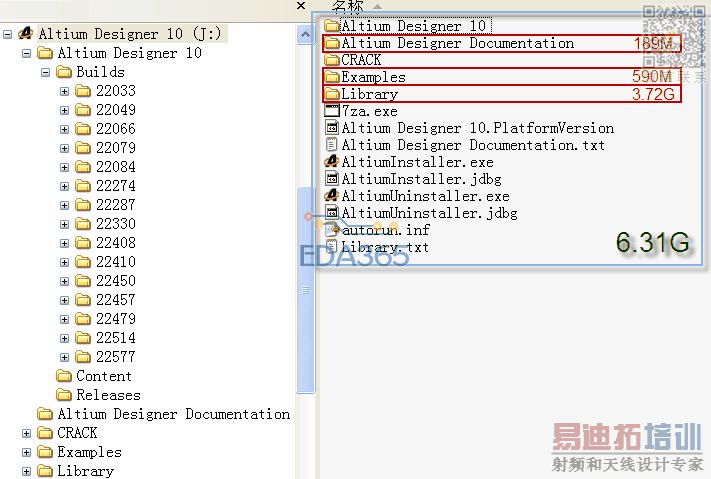
Task: Click the Altium Designer Documentation.txt file icon
Action: click(x=332, y=145)
